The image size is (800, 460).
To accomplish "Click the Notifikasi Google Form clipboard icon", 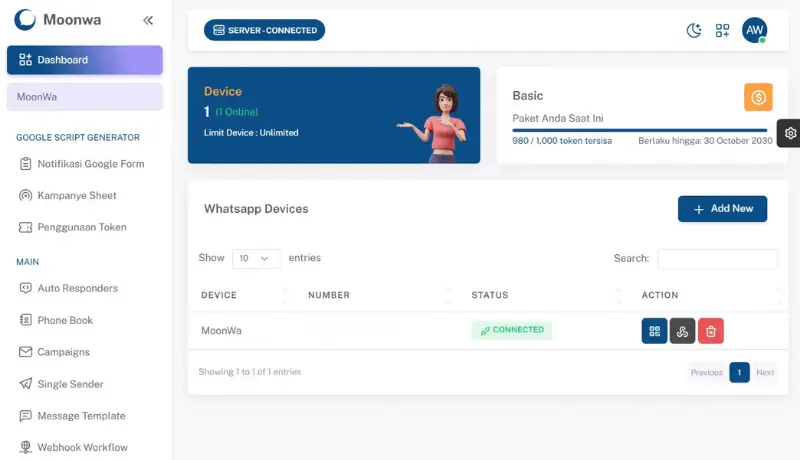I will point(26,164).
